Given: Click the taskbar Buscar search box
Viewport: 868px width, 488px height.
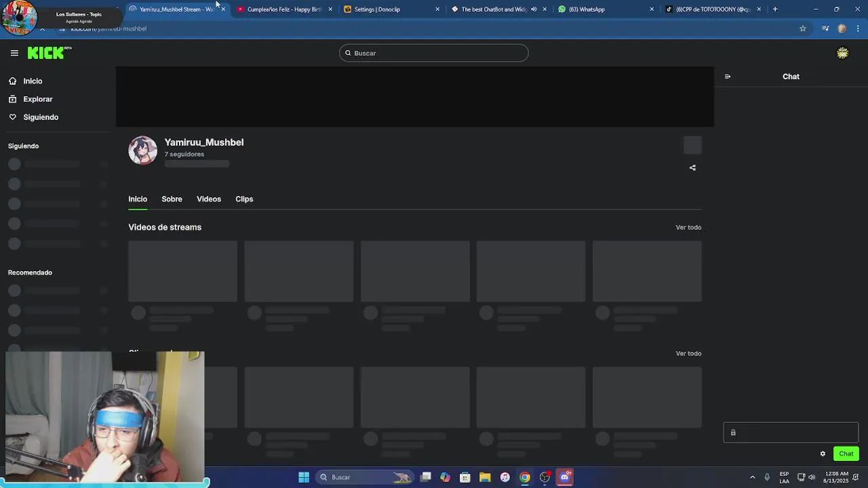Looking at the screenshot, I should (364, 477).
